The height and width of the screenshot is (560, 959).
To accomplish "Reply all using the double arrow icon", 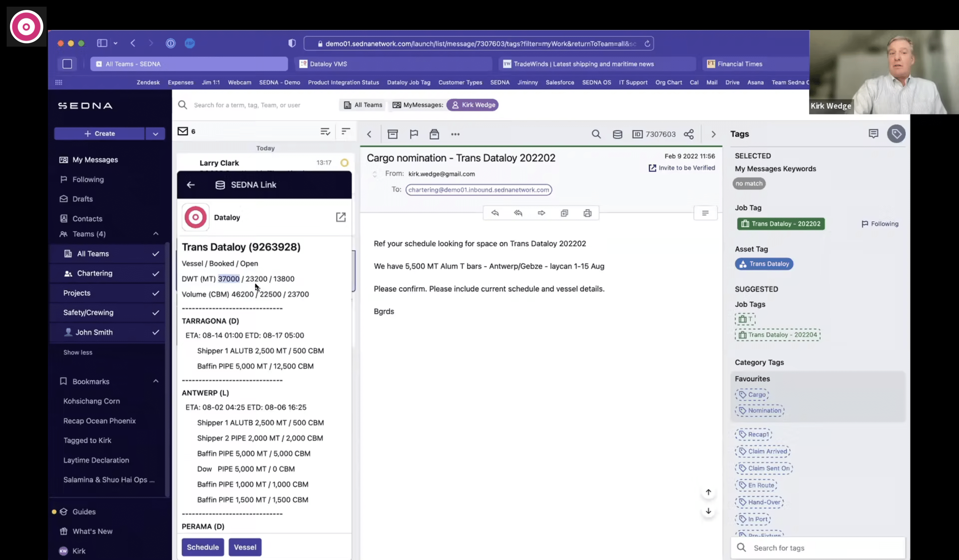I will click(518, 213).
